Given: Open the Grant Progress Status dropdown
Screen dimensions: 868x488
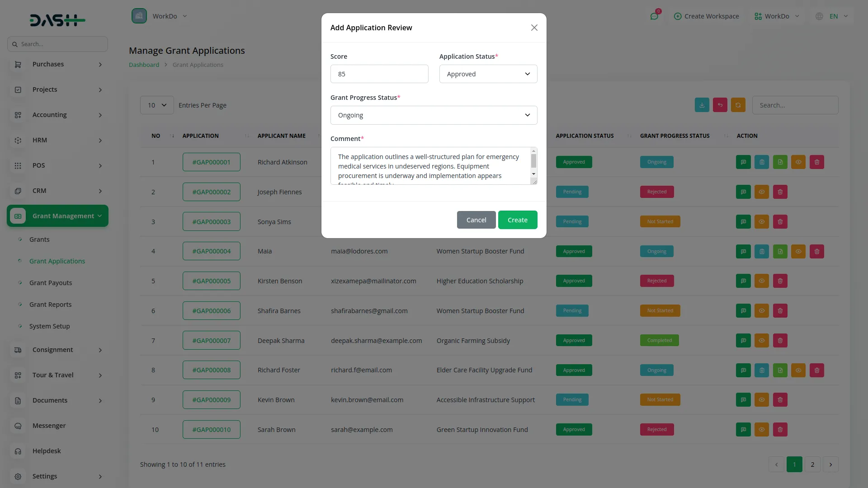Looking at the screenshot, I should pyautogui.click(x=434, y=115).
